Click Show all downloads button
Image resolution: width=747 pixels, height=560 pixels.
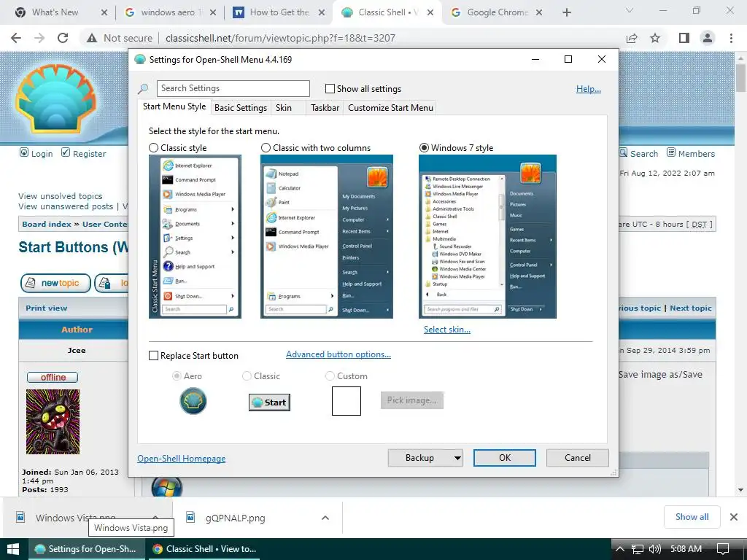692,517
